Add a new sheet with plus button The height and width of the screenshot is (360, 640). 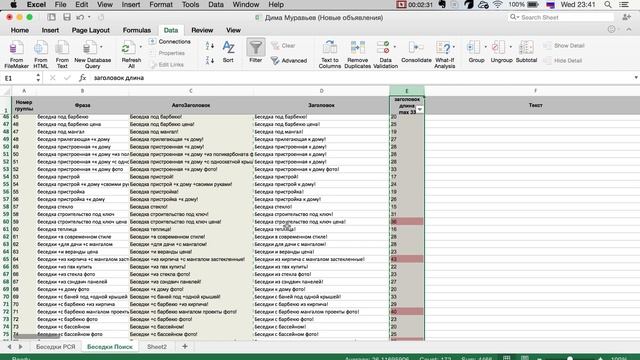click(184, 347)
